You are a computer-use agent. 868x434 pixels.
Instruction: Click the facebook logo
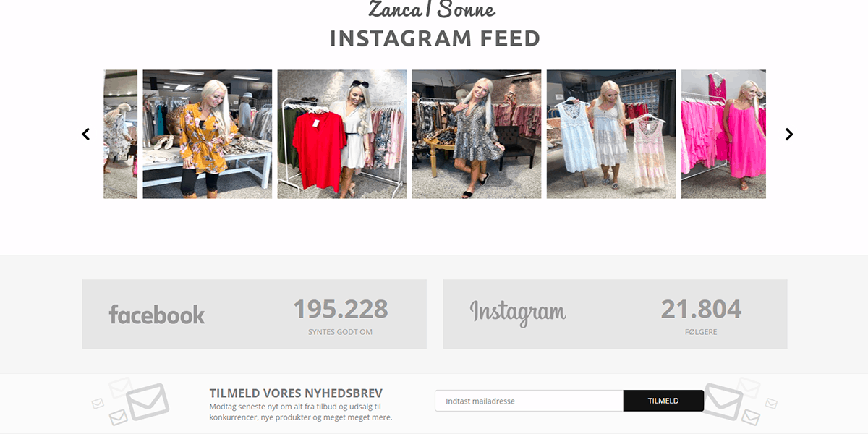tap(157, 314)
